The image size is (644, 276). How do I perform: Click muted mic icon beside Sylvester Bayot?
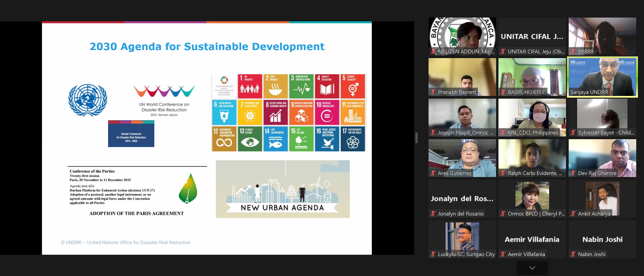tap(573, 133)
